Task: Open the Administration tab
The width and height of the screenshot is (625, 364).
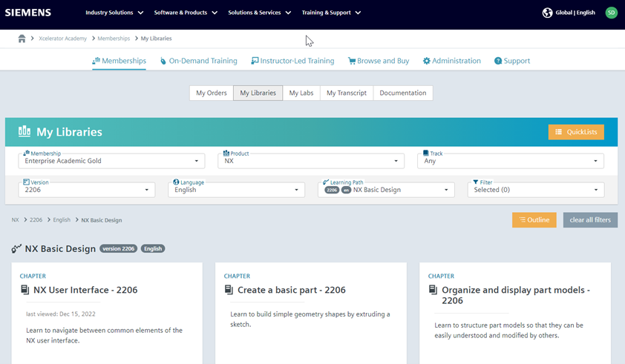Action: [452, 61]
